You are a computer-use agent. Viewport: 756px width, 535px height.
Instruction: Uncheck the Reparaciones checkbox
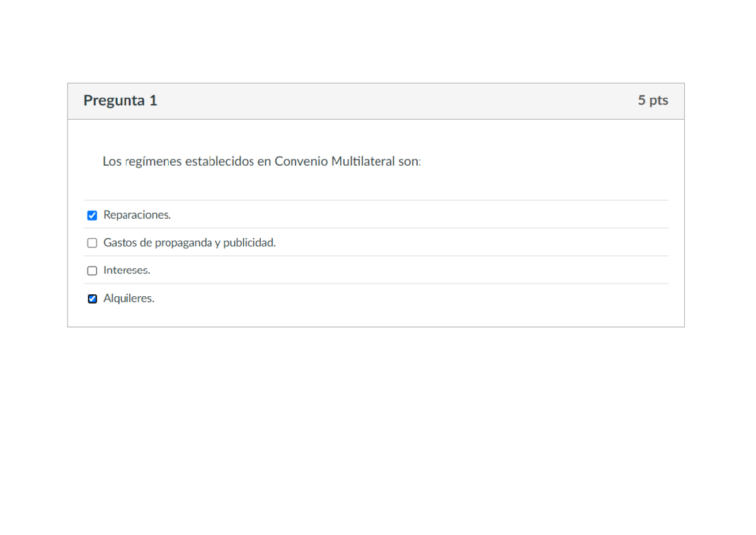click(x=92, y=216)
